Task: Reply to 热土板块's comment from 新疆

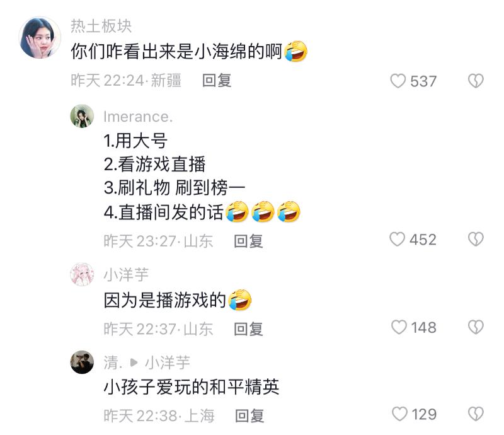Action: point(217,81)
